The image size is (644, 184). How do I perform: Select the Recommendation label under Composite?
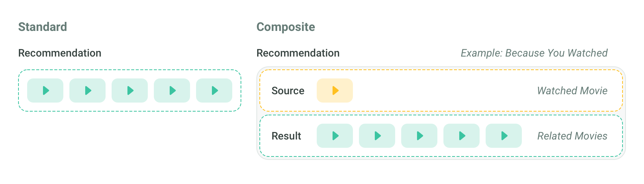[298, 53]
